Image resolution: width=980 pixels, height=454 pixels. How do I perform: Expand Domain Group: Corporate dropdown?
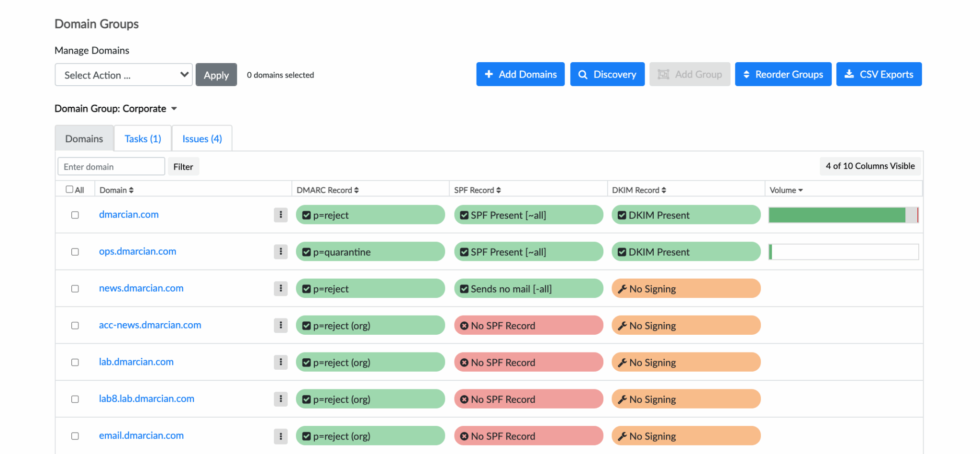(174, 109)
